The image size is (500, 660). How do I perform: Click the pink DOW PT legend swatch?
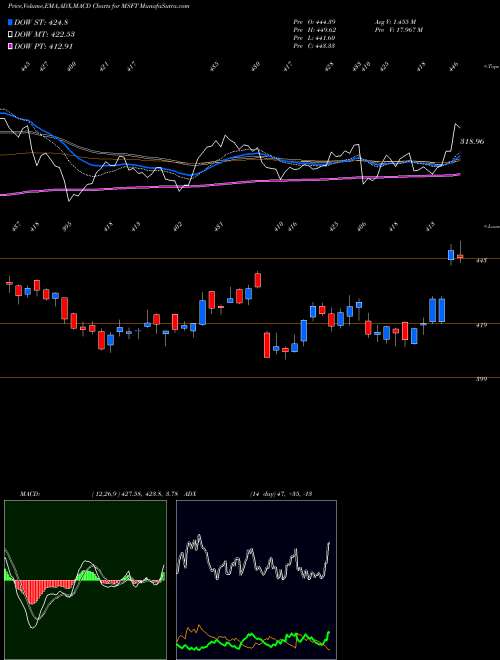pos(11,46)
